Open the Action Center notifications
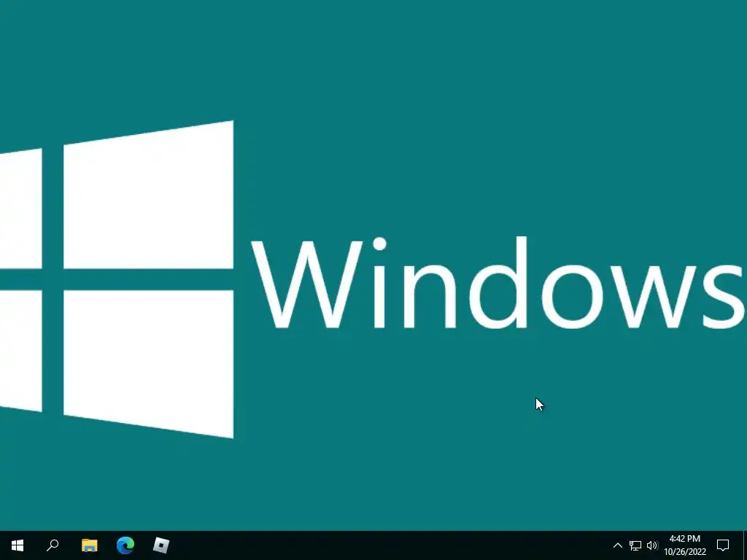747x560 pixels. pyautogui.click(x=723, y=545)
